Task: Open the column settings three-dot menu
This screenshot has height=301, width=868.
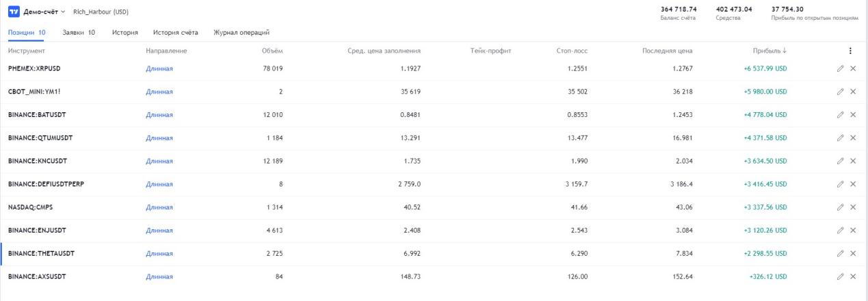Action: click(x=850, y=51)
